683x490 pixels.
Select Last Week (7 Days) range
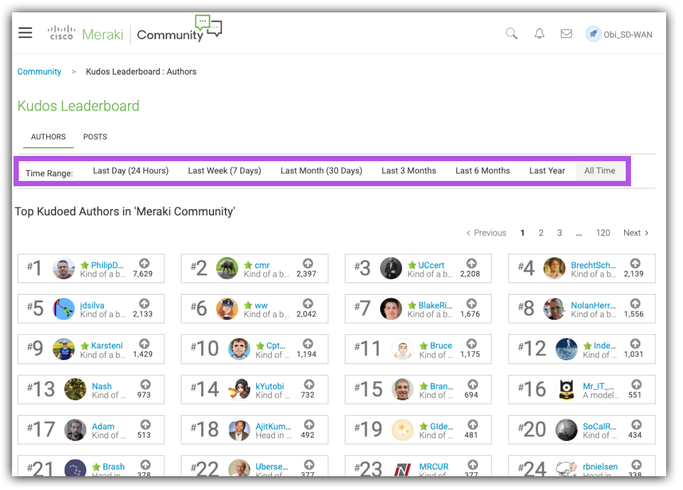click(224, 171)
